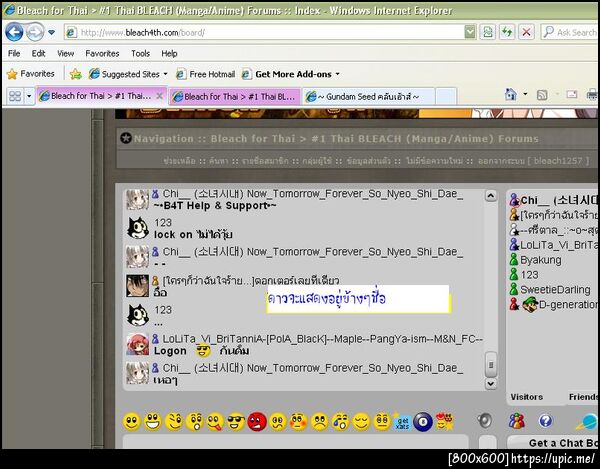Screen dimensions: 600x469
Task: Click the Favorites star button
Action: (x=31, y=74)
